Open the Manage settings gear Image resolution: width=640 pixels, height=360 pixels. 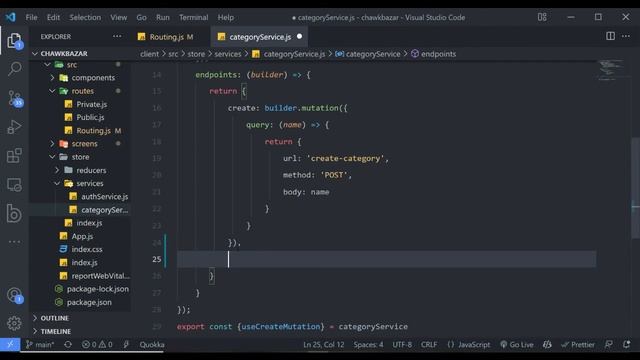14,323
